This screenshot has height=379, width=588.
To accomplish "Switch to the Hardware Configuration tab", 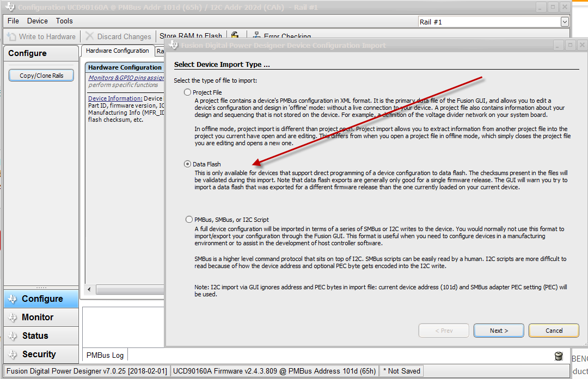I will coord(118,51).
